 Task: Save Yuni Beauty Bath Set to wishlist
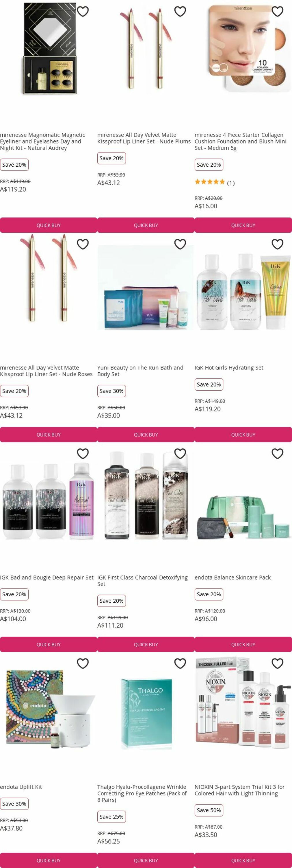(x=180, y=244)
